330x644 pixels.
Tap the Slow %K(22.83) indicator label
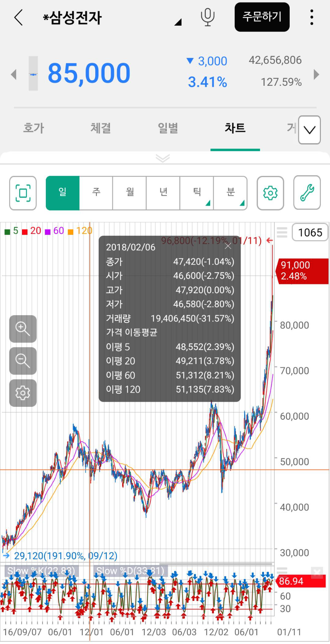(x=41, y=571)
